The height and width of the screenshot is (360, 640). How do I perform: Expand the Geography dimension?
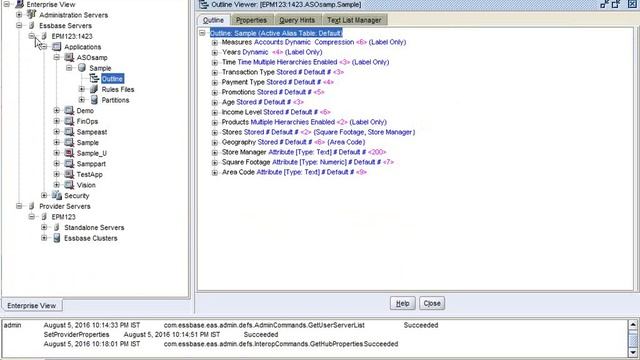[x=215, y=142]
